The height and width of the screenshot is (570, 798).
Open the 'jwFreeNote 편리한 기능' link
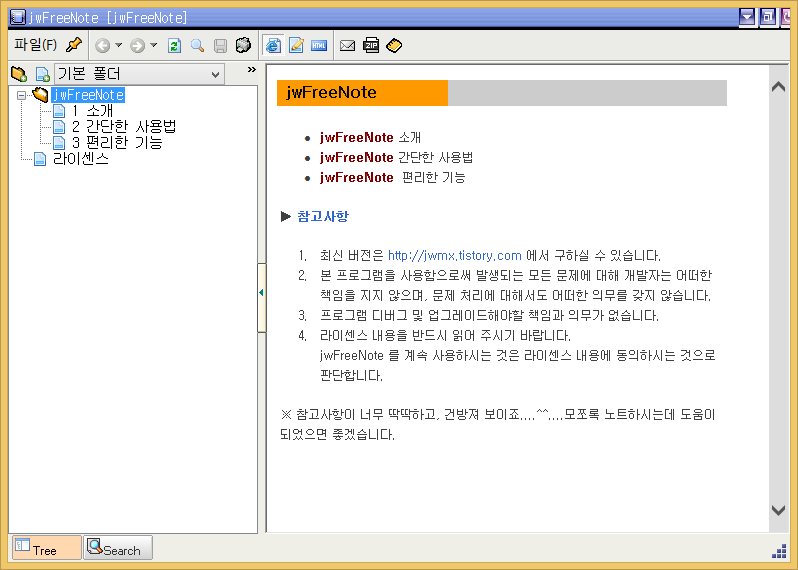(x=392, y=177)
